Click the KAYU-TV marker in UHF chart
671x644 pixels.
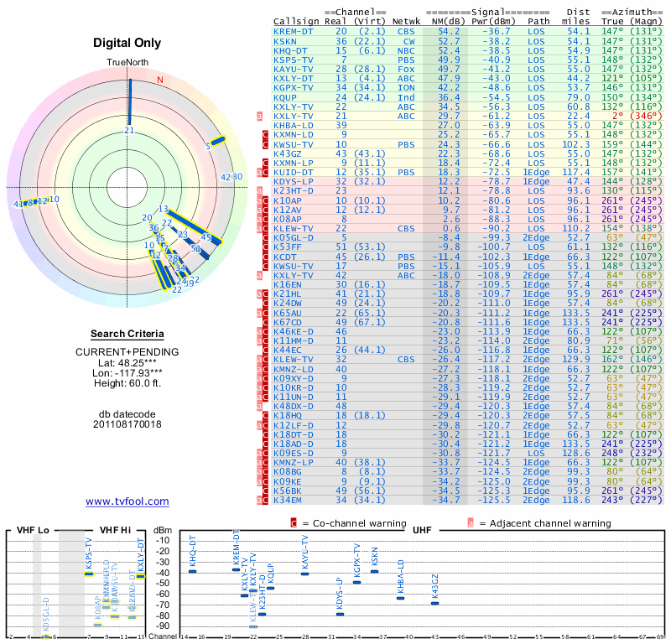click(304, 574)
